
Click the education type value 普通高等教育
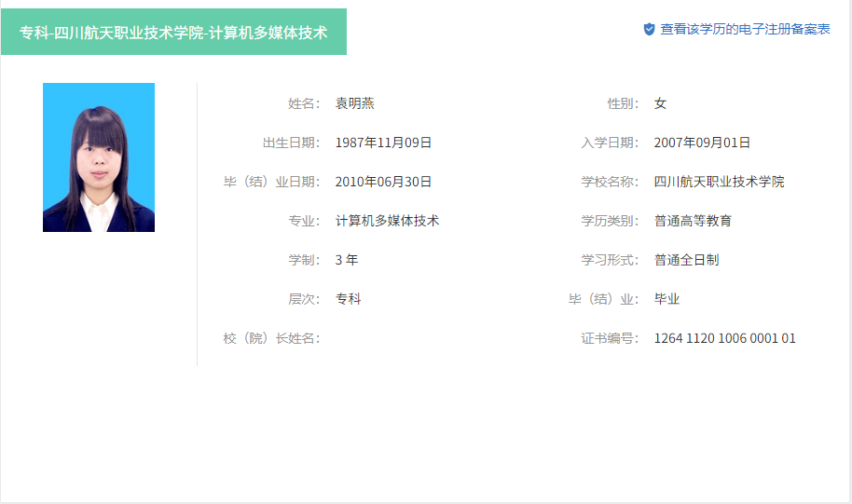click(x=693, y=221)
